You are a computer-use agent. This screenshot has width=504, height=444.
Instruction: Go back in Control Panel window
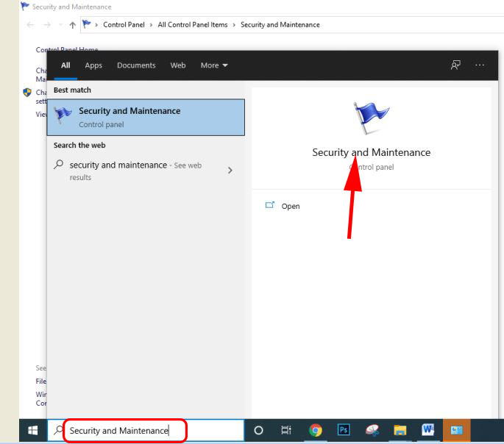[x=30, y=25]
